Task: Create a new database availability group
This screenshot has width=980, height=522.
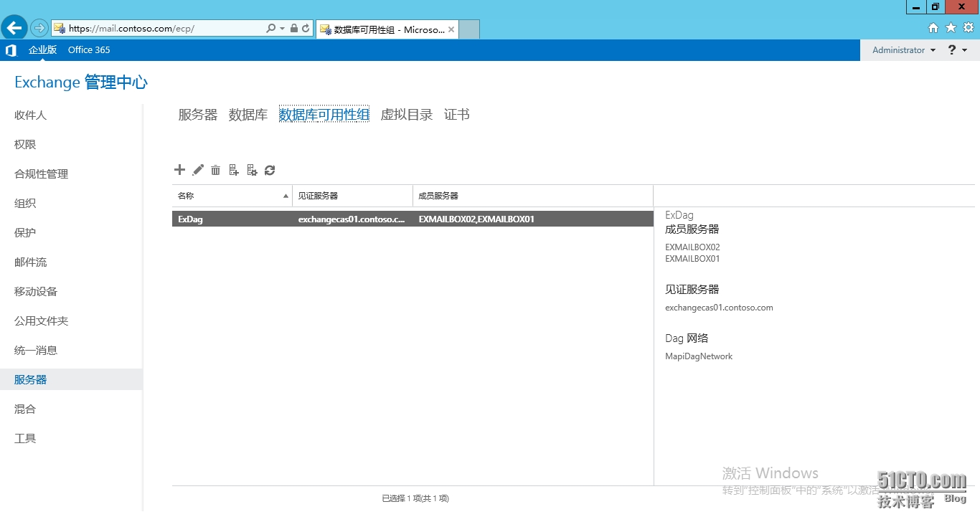Action: (x=179, y=170)
